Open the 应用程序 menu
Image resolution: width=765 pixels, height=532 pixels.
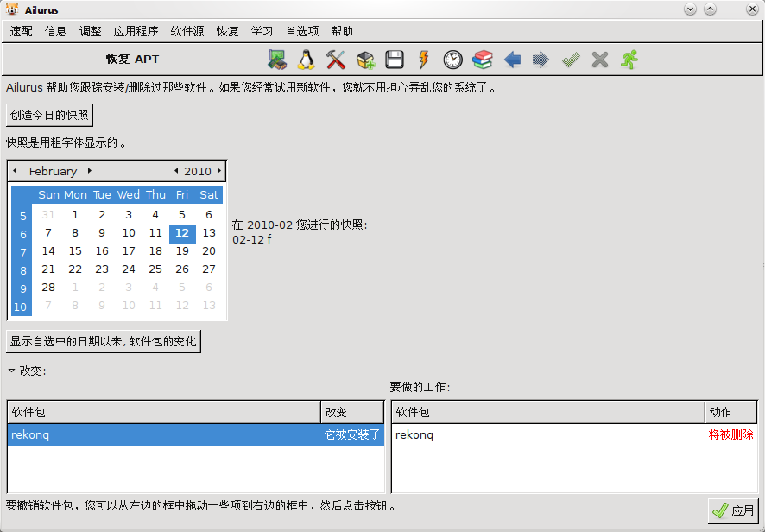click(136, 31)
